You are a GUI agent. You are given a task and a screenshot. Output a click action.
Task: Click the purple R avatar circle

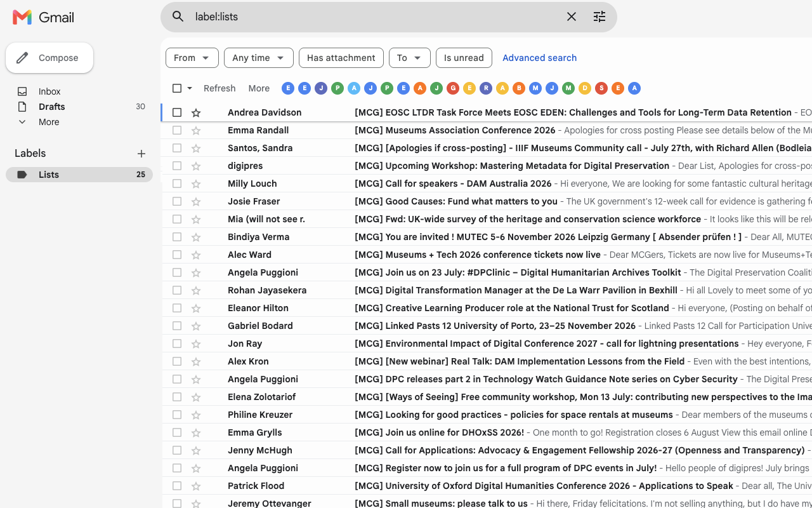486,88
